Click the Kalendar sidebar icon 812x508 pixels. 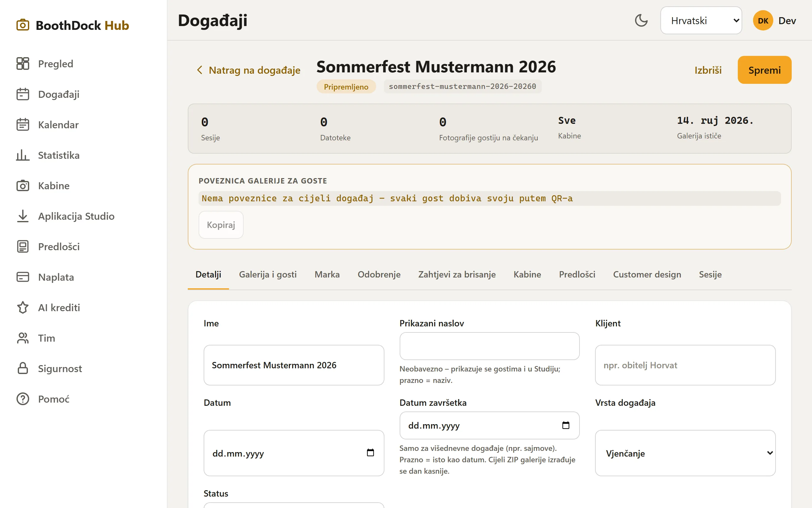23,125
